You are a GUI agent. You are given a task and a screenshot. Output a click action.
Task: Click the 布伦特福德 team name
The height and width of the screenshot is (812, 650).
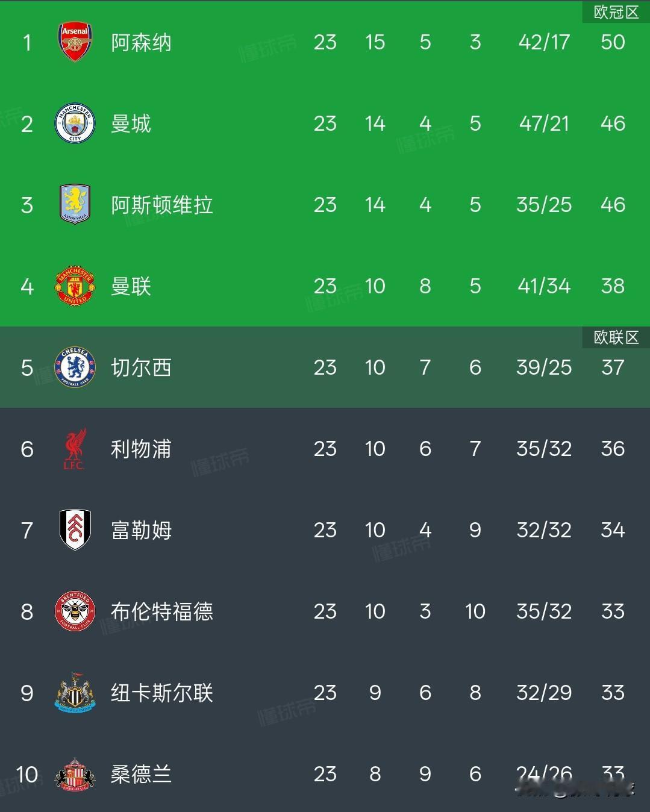[161, 611]
